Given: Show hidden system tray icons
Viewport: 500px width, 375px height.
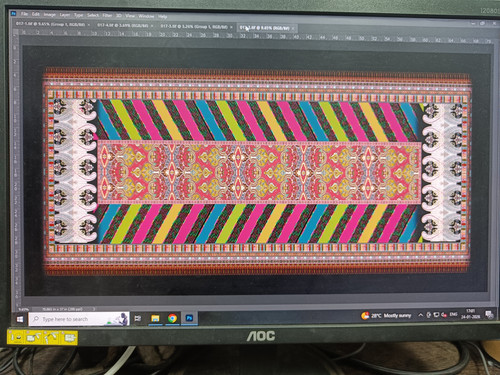Looking at the screenshot, I should click(x=421, y=315).
